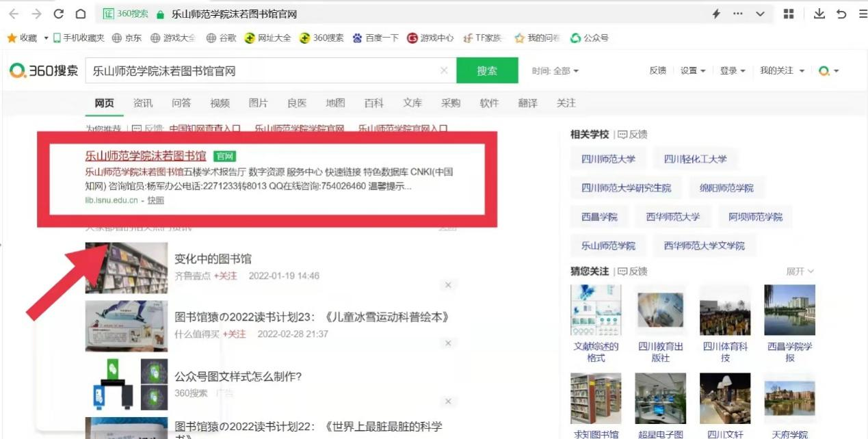Expand the 时间: 全部 filter dropdown

[555, 71]
